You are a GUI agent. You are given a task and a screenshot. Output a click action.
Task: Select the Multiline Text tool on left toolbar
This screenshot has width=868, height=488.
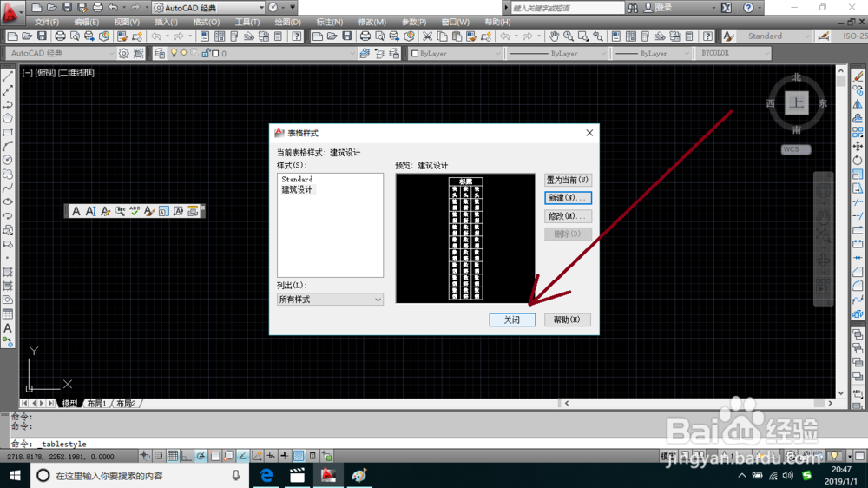[x=8, y=328]
